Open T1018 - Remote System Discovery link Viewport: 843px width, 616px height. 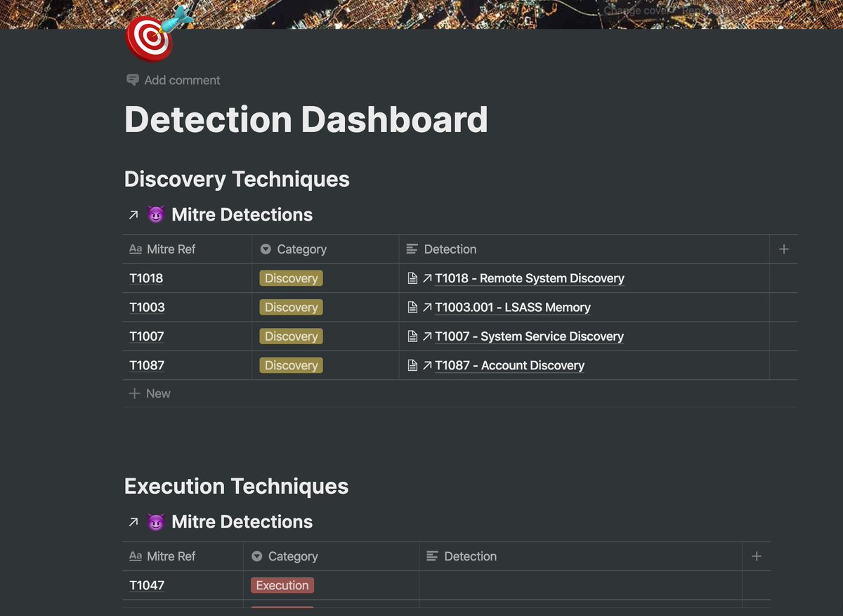[530, 278]
